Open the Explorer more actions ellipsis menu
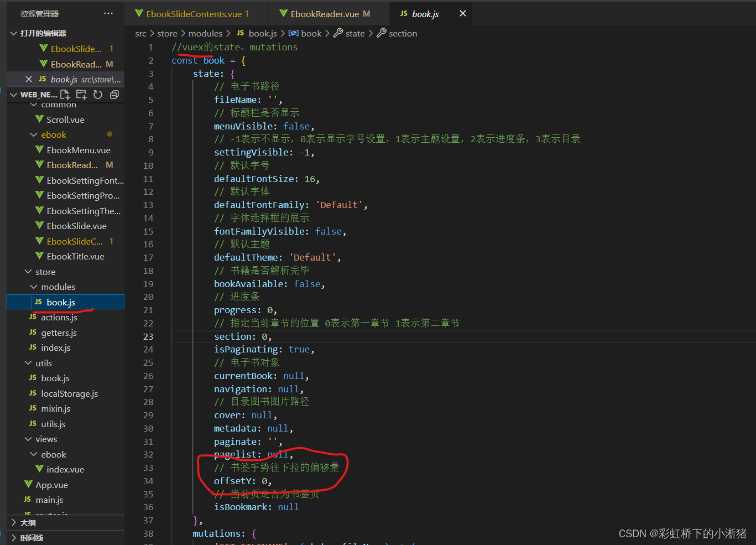This screenshot has height=545, width=756. (108, 13)
